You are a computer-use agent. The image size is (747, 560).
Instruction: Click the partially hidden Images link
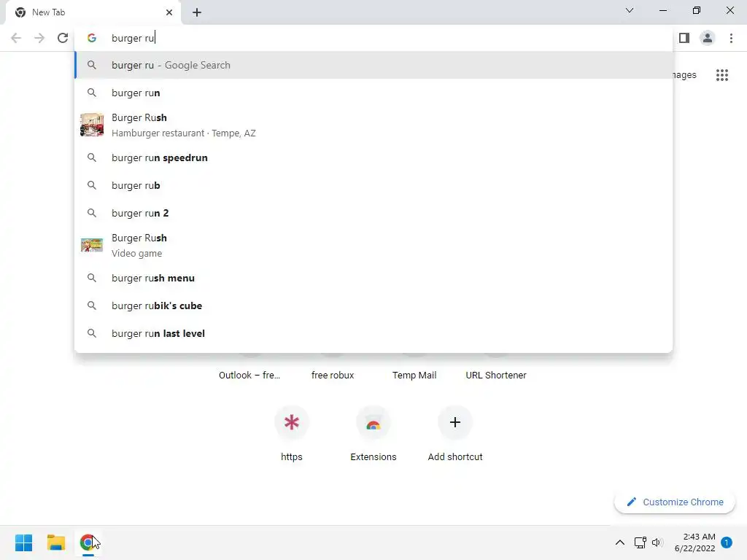click(x=684, y=75)
